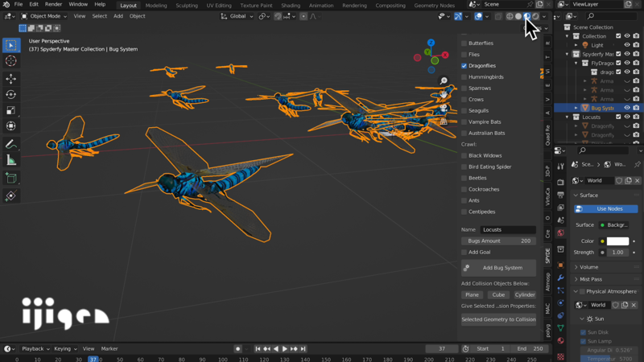644x362 pixels.
Task: Open the File menu
Action: pyautogui.click(x=19, y=5)
